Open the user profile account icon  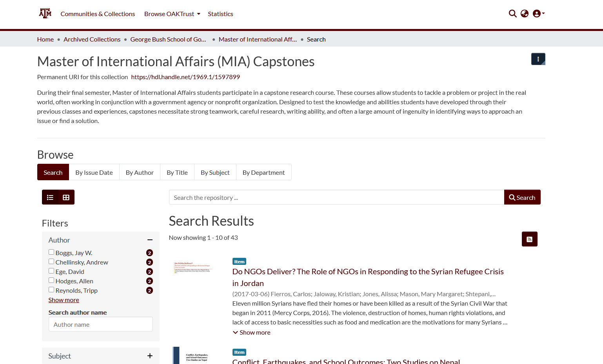pyautogui.click(x=538, y=14)
